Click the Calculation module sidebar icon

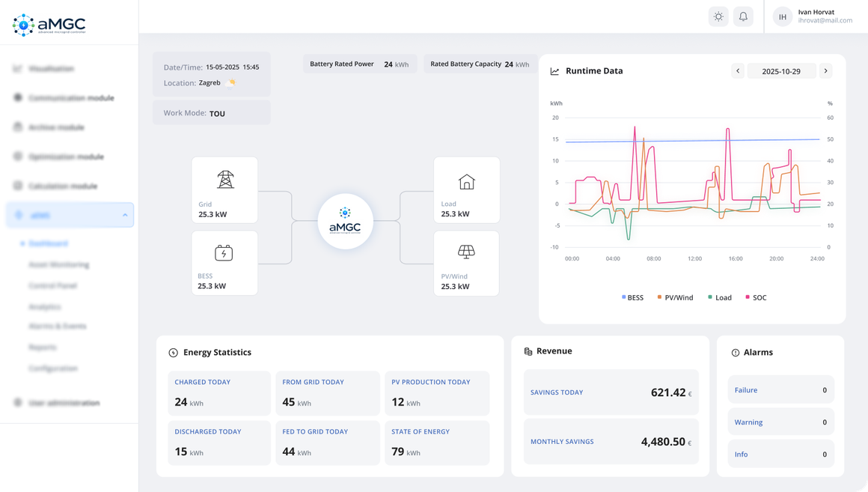point(18,186)
